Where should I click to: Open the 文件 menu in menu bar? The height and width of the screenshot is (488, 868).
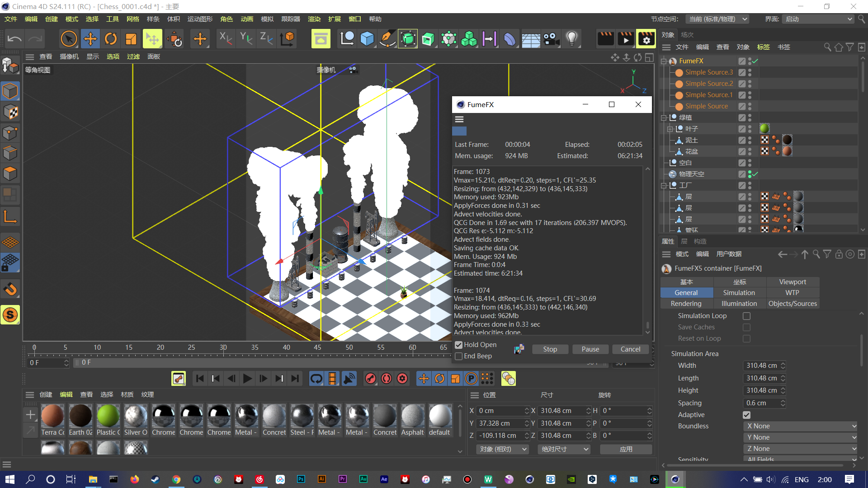click(11, 19)
